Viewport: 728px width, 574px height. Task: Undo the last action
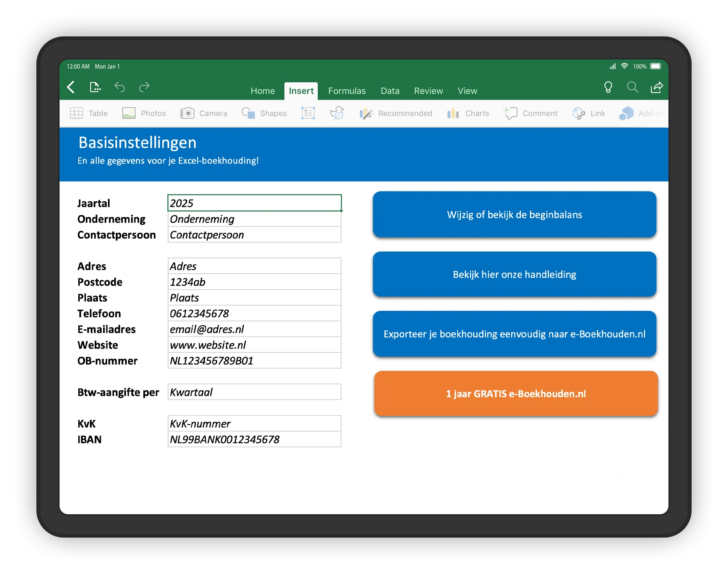[x=120, y=87]
